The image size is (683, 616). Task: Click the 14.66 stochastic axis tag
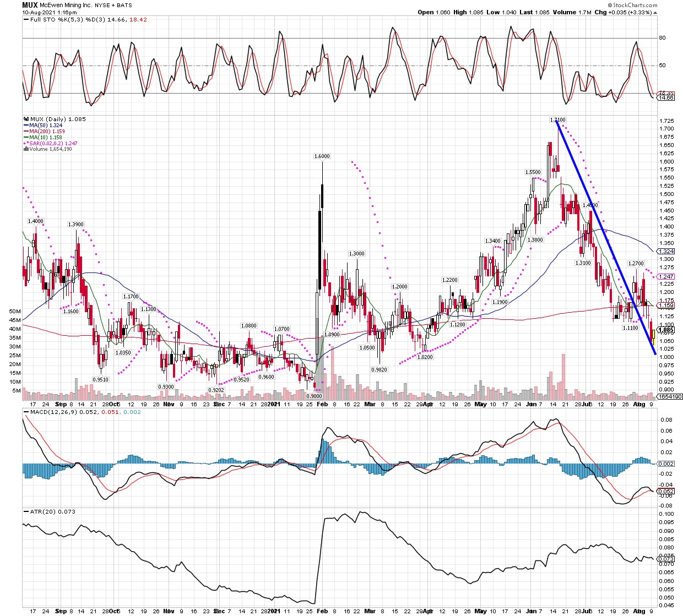point(666,97)
